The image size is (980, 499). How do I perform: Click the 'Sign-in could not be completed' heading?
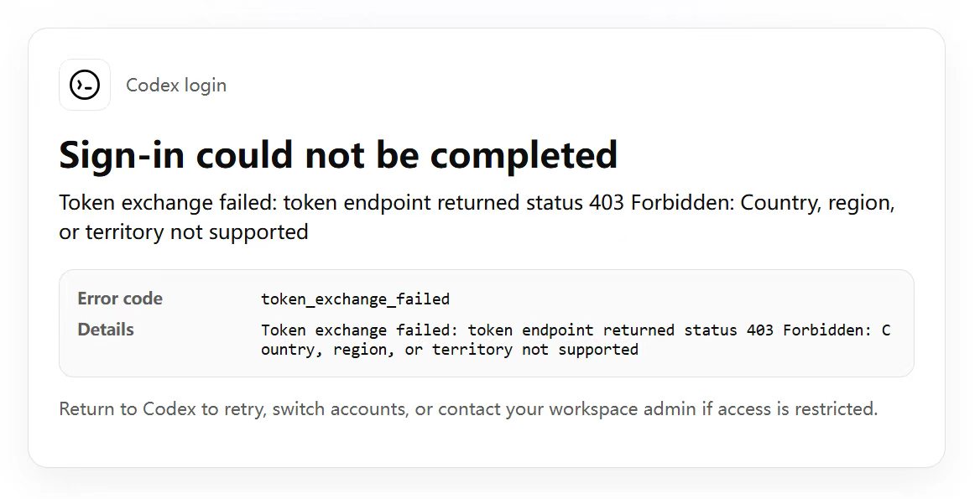coord(338,154)
